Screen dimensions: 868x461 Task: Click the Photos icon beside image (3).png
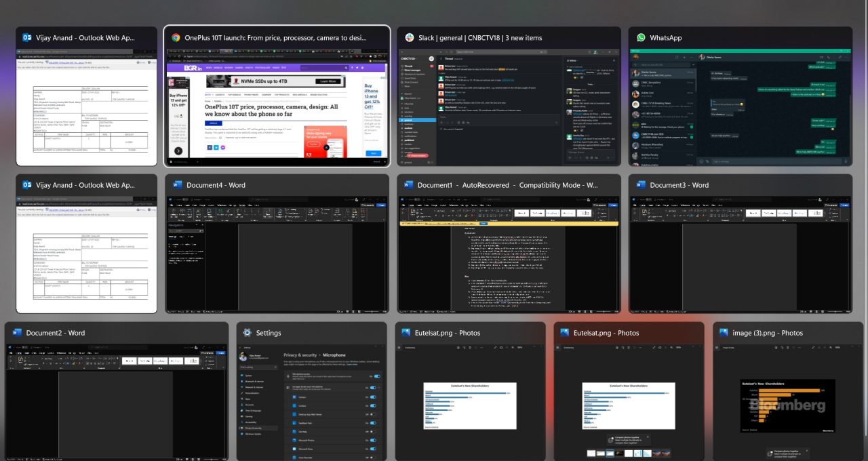tap(724, 333)
